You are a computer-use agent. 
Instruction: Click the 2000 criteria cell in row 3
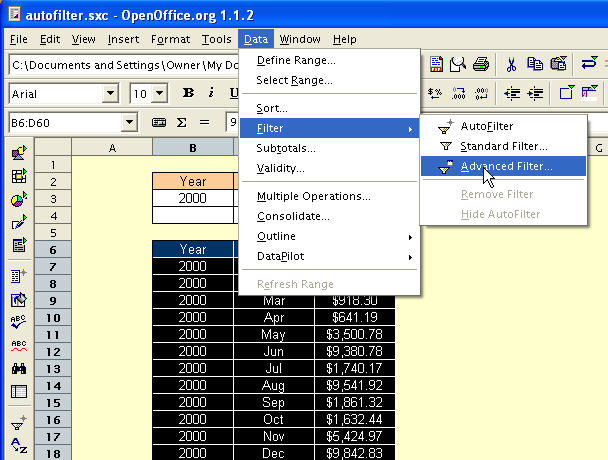click(193, 198)
